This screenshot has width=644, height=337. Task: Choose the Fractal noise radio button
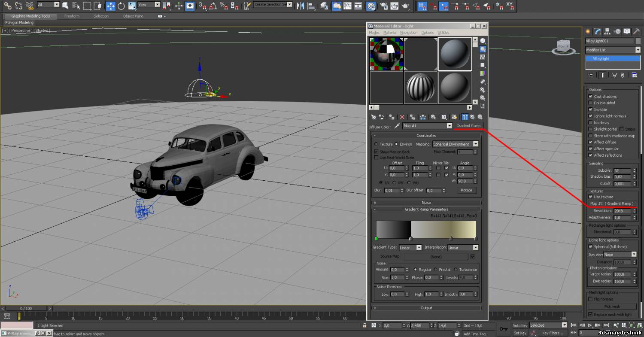435,270
